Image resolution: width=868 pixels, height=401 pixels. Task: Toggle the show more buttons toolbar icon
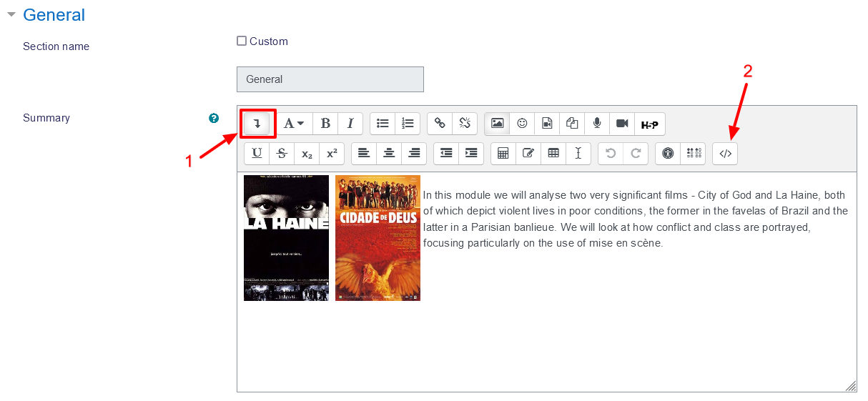click(257, 124)
